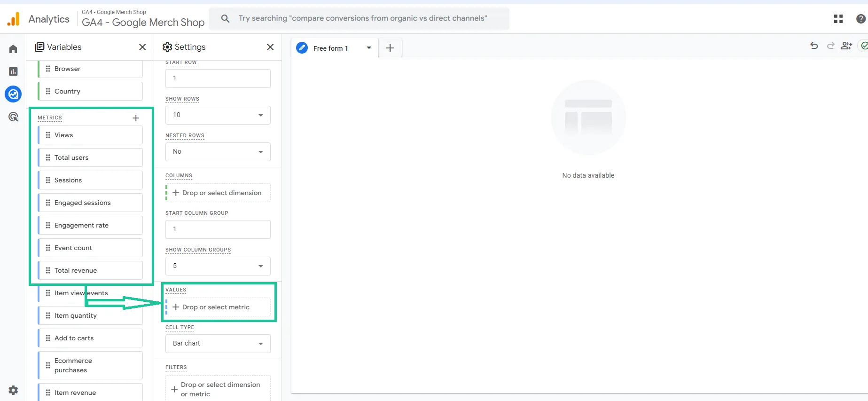868x401 pixels.
Task: Close the Settings panel
Action: (270, 47)
